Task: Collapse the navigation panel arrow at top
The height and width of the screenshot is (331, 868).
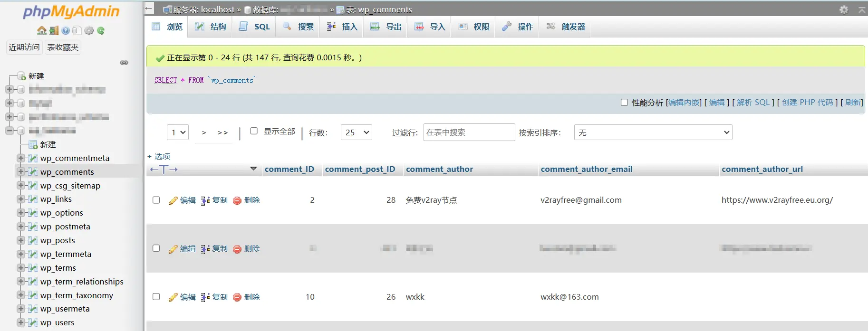Action: pyautogui.click(x=149, y=9)
